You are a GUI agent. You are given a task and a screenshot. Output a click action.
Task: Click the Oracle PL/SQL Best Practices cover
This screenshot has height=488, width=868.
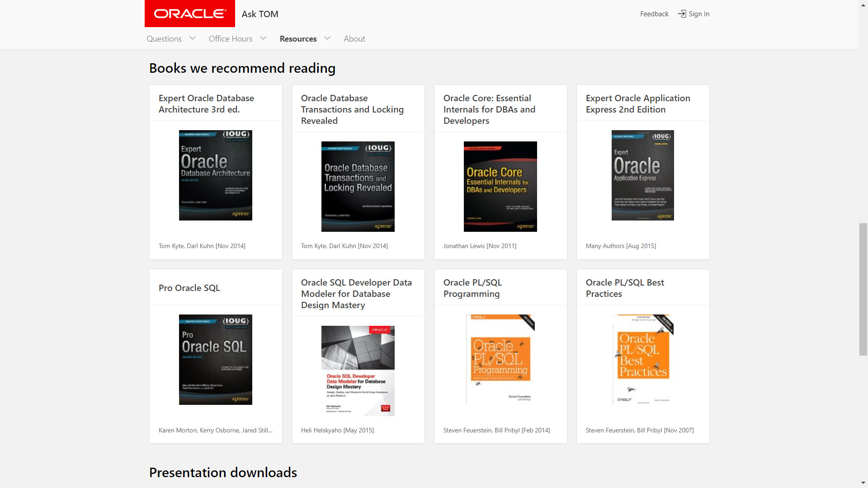coord(642,360)
